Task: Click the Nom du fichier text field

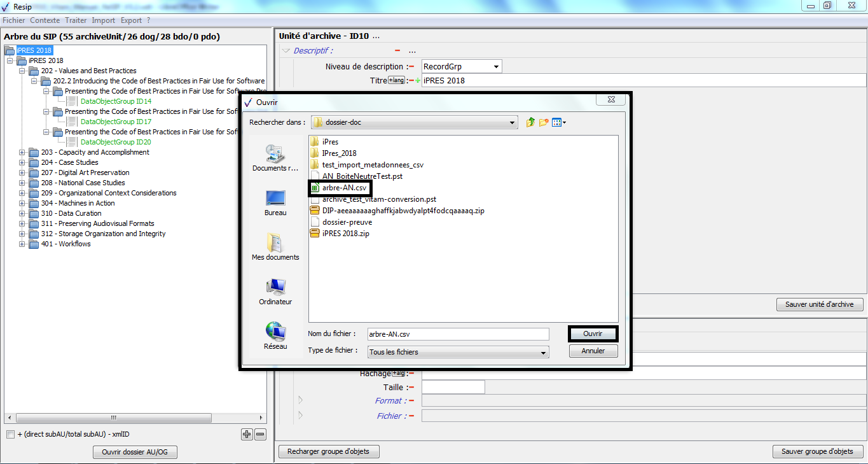Action: tap(458, 334)
